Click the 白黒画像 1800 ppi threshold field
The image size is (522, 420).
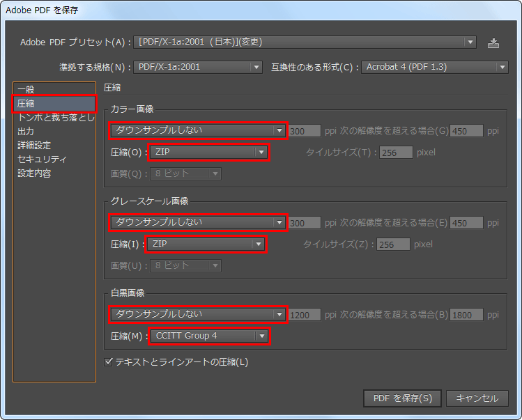tap(466, 315)
